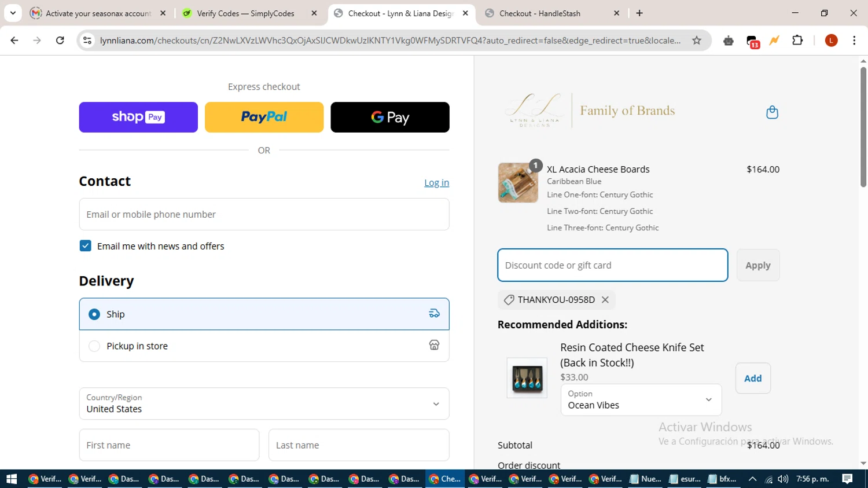Click the $33.00 knife set price
Screen dimensions: 868x488
pos(574,377)
